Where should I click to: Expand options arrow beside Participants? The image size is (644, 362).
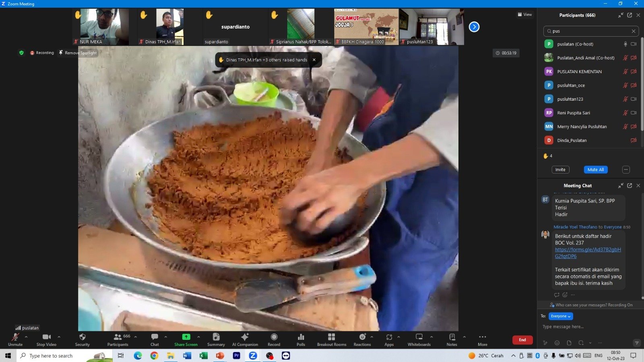coord(136,337)
